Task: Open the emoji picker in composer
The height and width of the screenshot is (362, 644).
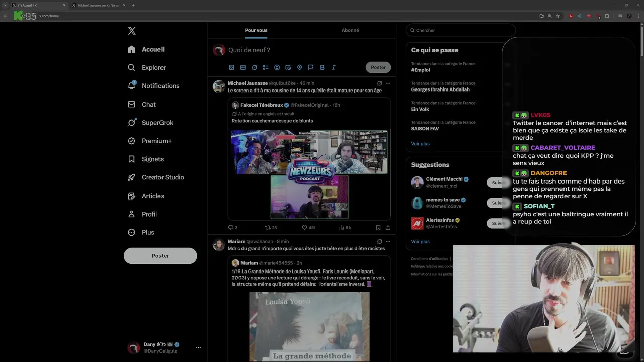Action: (277, 67)
